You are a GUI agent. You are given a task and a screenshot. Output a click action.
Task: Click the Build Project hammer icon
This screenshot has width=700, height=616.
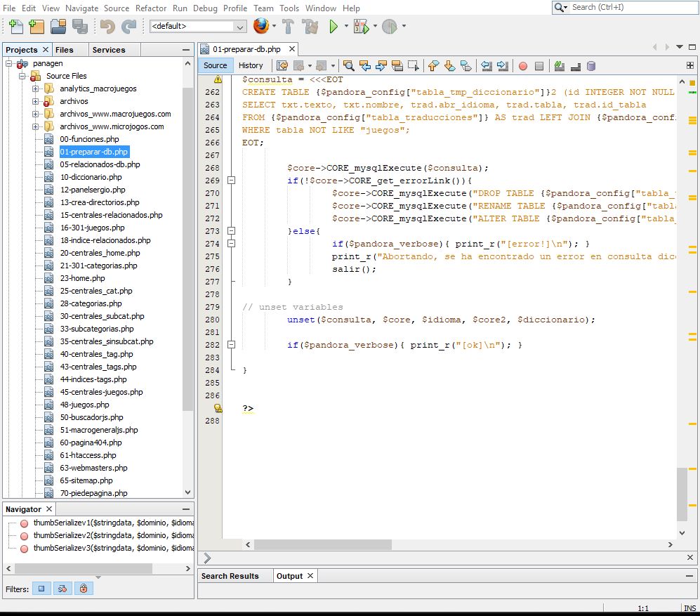[x=288, y=27]
